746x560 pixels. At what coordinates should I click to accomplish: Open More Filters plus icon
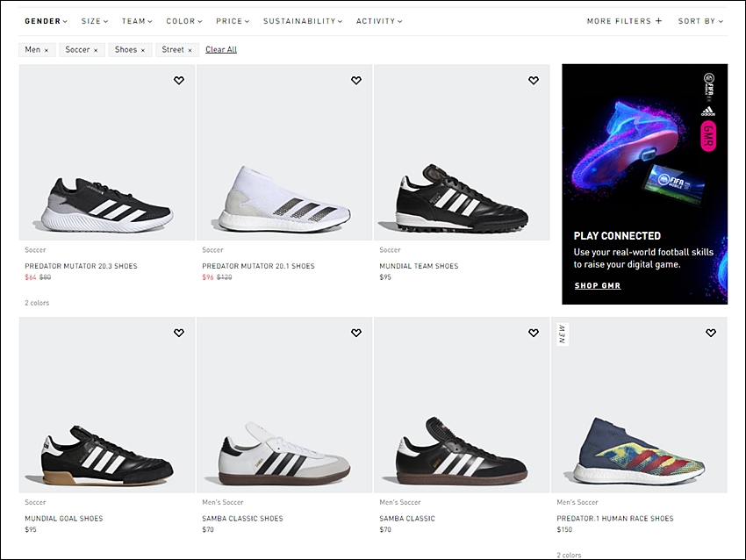[658, 21]
